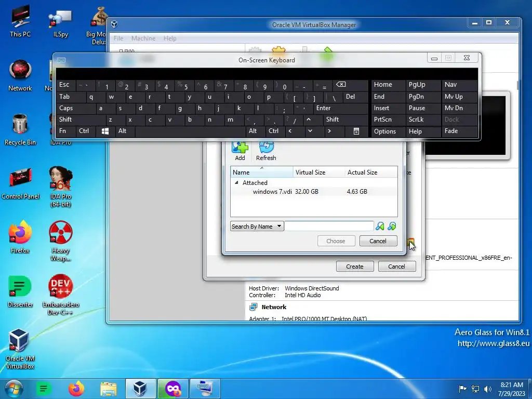Click the Cancel button in disk selector

click(378, 241)
